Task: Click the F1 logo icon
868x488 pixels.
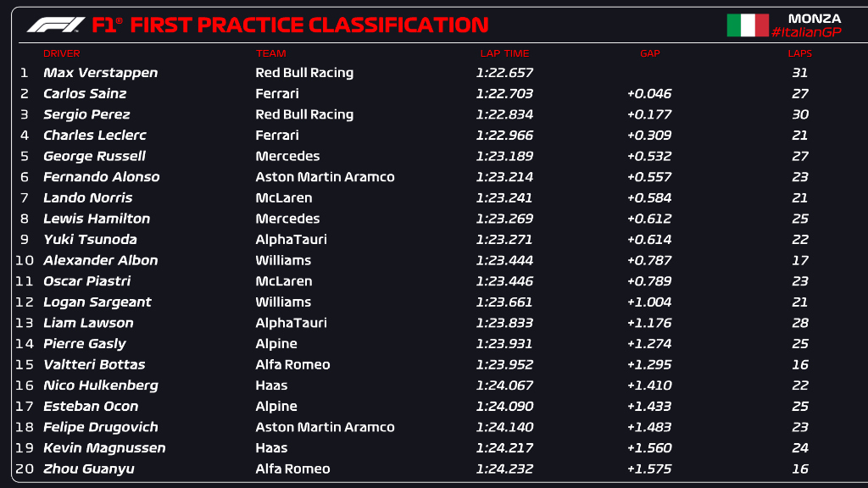Action: (x=56, y=25)
